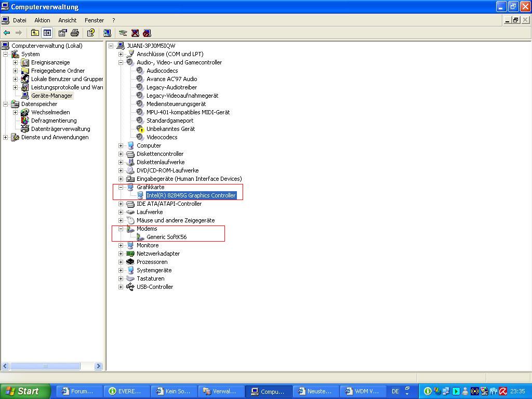This screenshot has height=399, width=532.
Task: Collapse the Audio-, Video- und Gamecontroller node
Action: [x=121, y=62]
